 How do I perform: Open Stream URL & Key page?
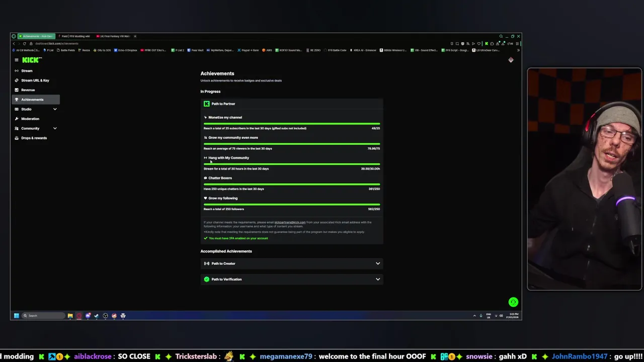coord(35,80)
